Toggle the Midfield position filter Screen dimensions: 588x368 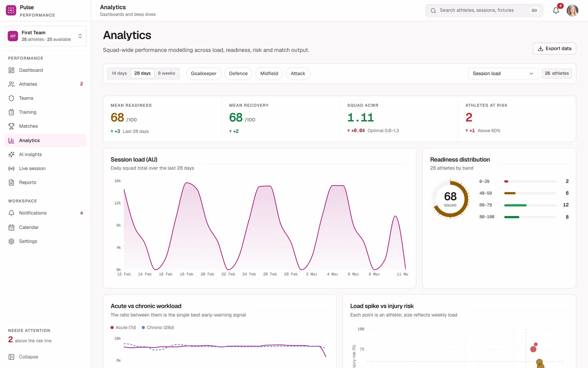point(269,74)
